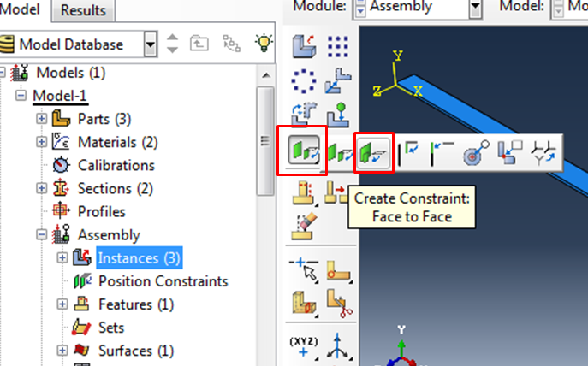
Task: Select Materials (2) in the tree
Action: point(118,142)
